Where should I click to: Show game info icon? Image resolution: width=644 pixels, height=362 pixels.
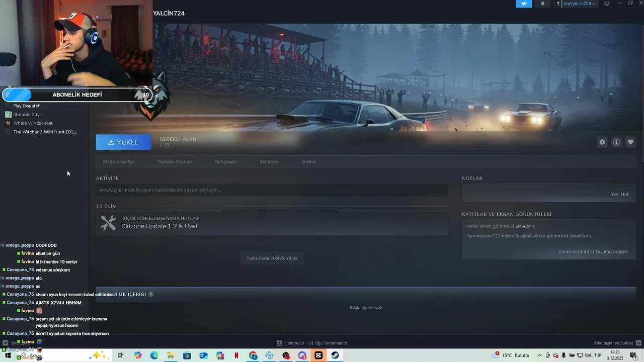pyautogui.click(x=616, y=142)
